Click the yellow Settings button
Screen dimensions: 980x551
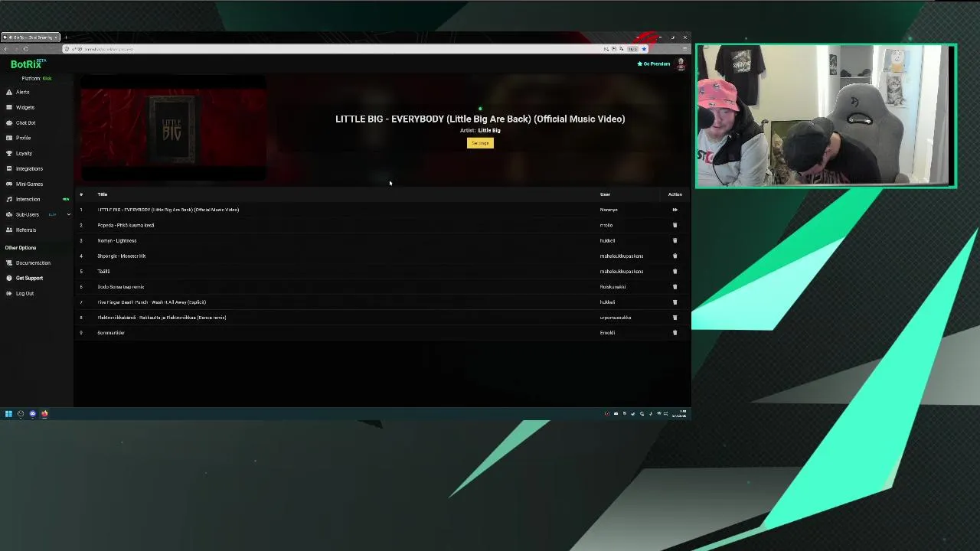coord(480,143)
